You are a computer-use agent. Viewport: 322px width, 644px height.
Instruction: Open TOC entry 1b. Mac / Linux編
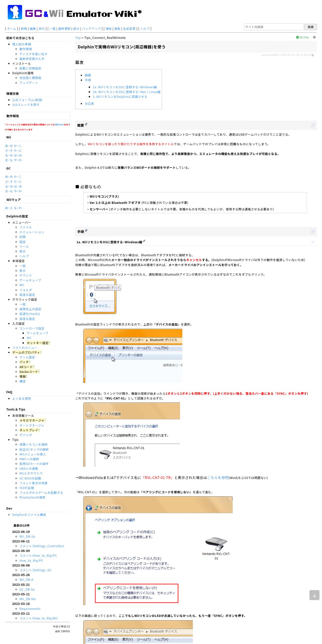[x=126, y=92]
